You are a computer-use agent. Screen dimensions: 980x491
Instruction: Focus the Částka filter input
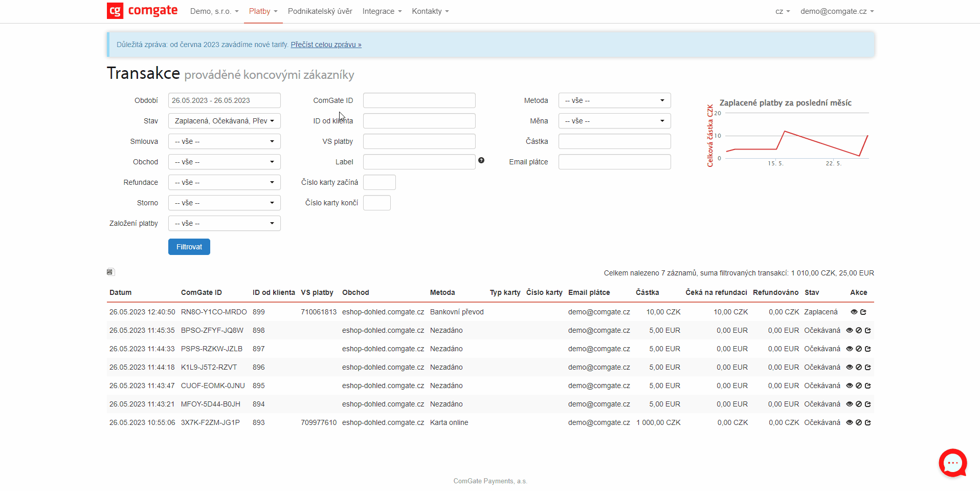615,141
